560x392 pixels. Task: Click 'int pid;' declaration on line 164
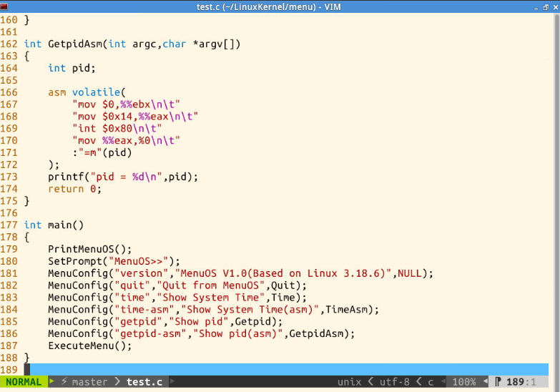(x=72, y=68)
